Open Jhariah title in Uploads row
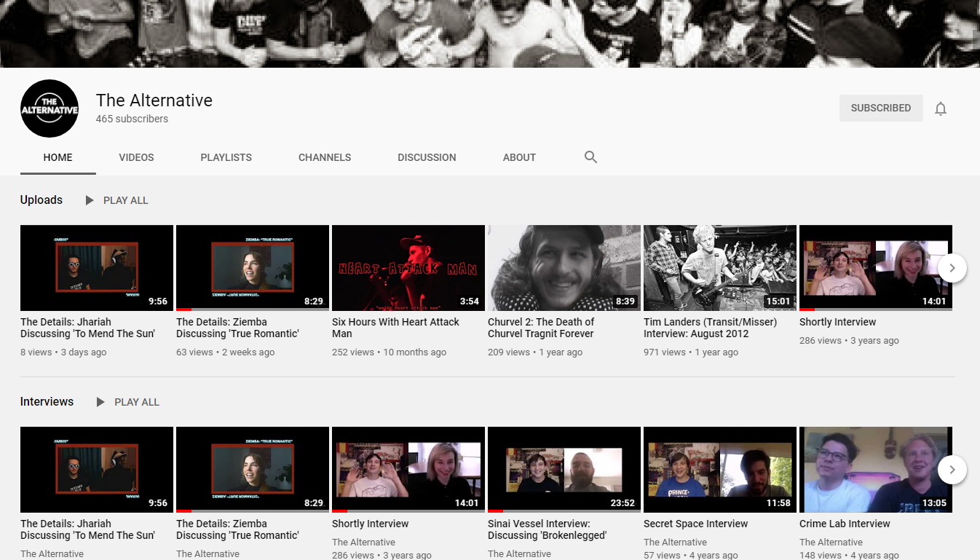 (87, 328)
